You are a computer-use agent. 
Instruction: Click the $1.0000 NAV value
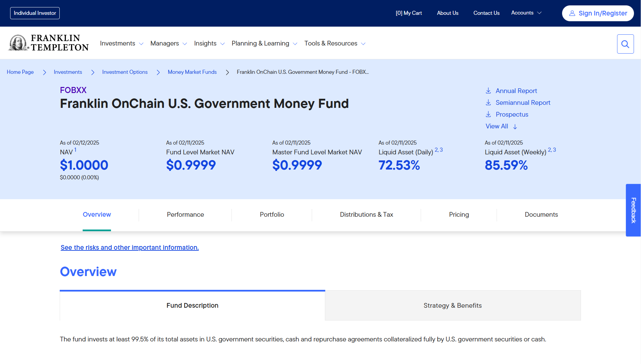(84, 165)
